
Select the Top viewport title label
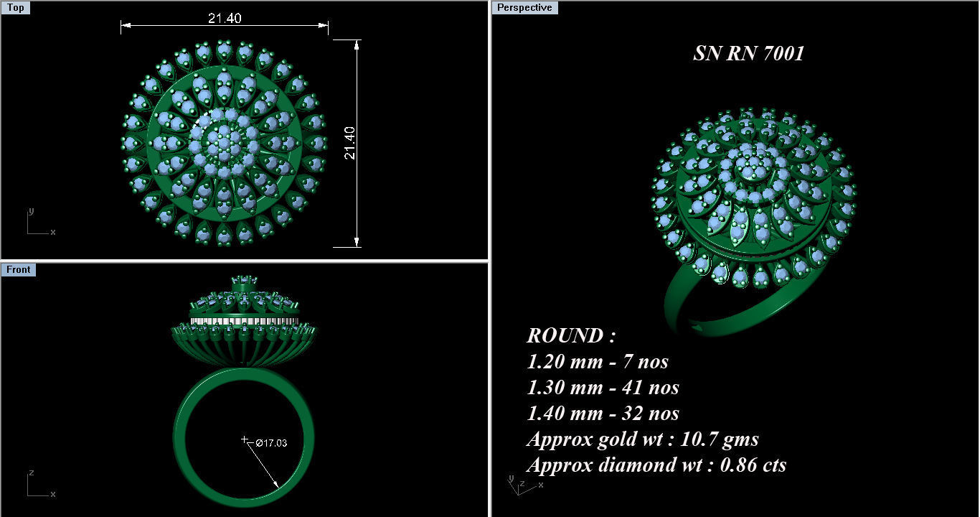coord(15,7)
